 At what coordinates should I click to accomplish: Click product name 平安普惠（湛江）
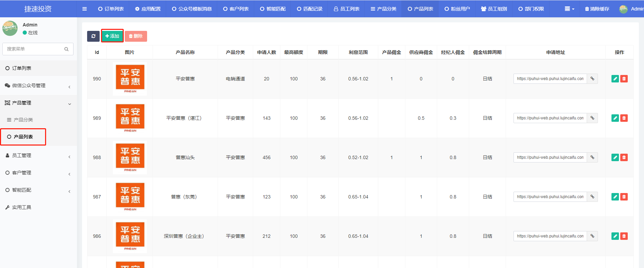click(185, 118)
